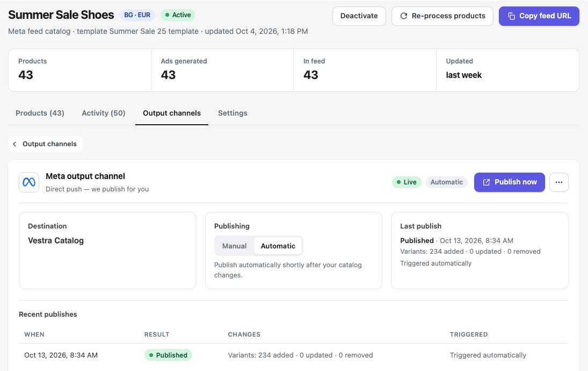Click the Recent publishes heading
The image size is (588, 371).
tap(48, 315)
